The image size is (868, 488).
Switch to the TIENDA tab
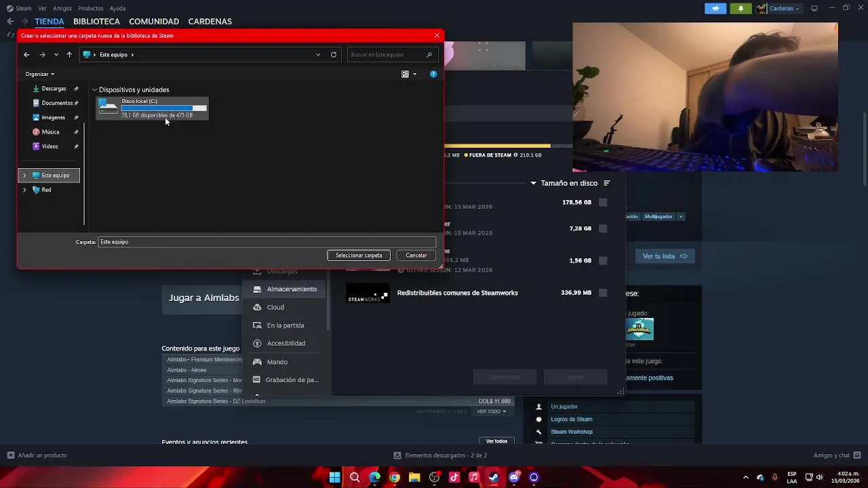(50, 22)
